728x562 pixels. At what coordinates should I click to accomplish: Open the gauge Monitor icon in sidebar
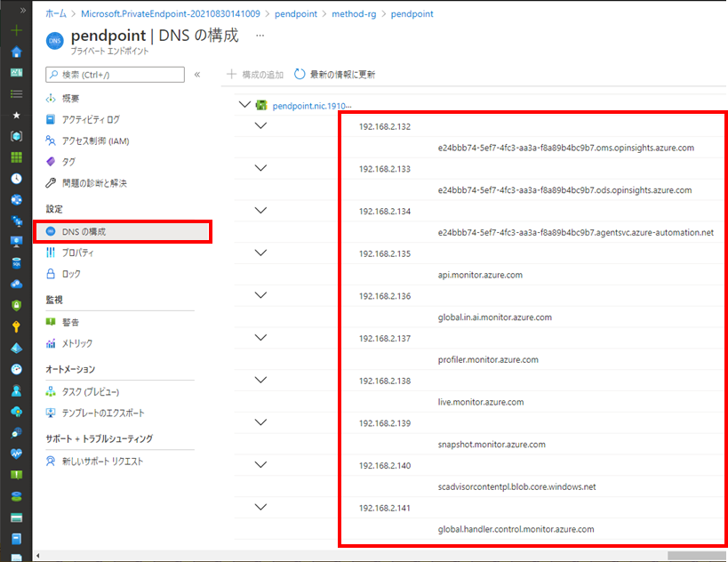coord(16,369)
